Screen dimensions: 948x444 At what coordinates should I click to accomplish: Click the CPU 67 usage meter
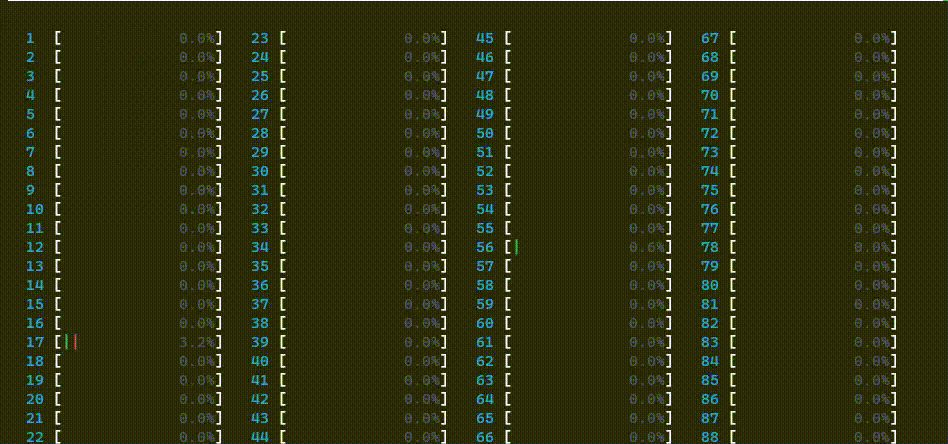pos(813,39)
